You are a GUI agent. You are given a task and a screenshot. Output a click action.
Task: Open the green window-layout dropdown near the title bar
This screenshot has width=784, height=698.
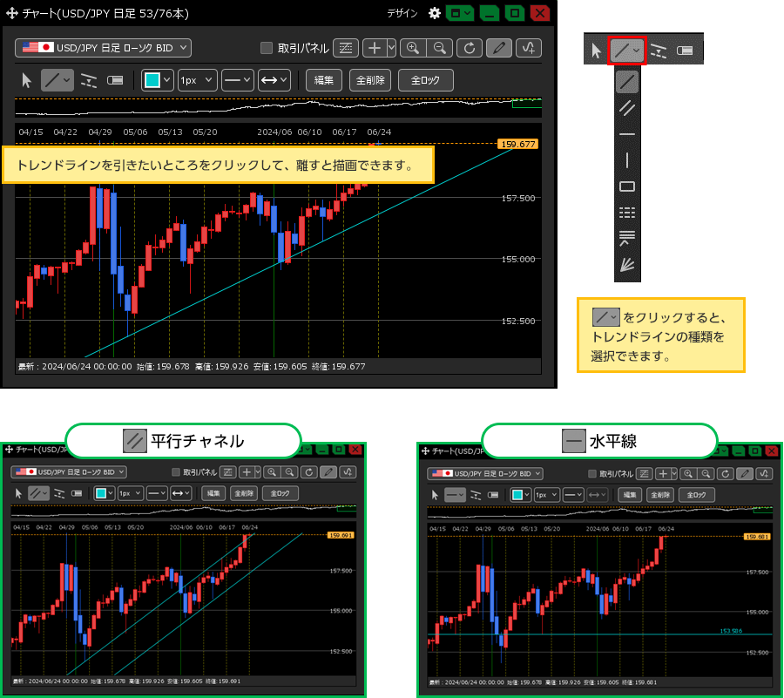(x=459, y=13)
